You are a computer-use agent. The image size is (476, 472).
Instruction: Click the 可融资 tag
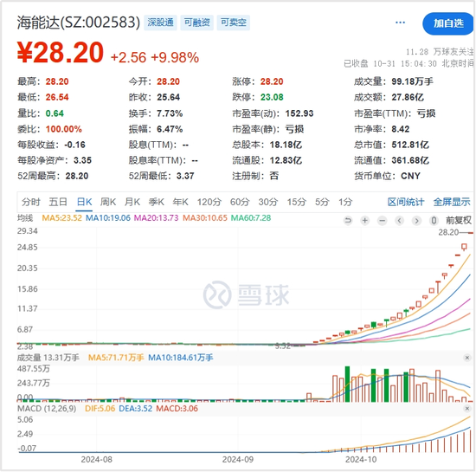pyautogui.click(x=197, y=23)
